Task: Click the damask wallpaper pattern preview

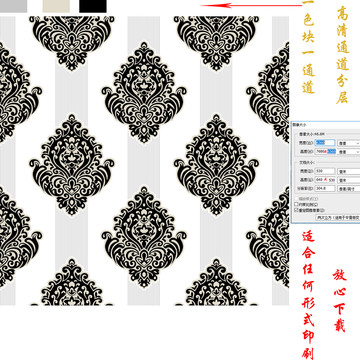Action: (144, 161)
